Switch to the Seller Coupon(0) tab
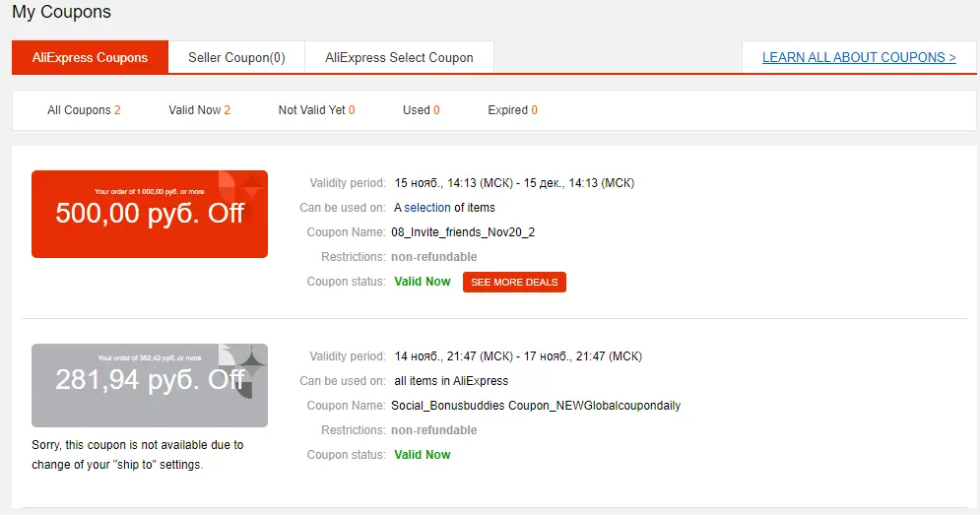 [236, 57]
